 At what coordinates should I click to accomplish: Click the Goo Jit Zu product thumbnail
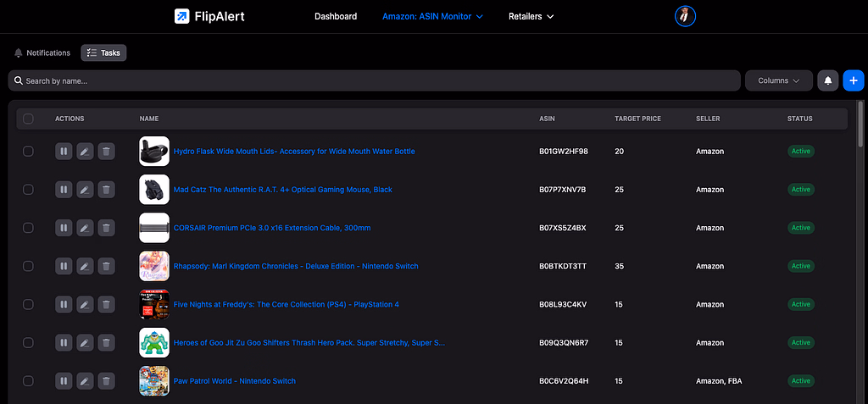pos(154,342)
